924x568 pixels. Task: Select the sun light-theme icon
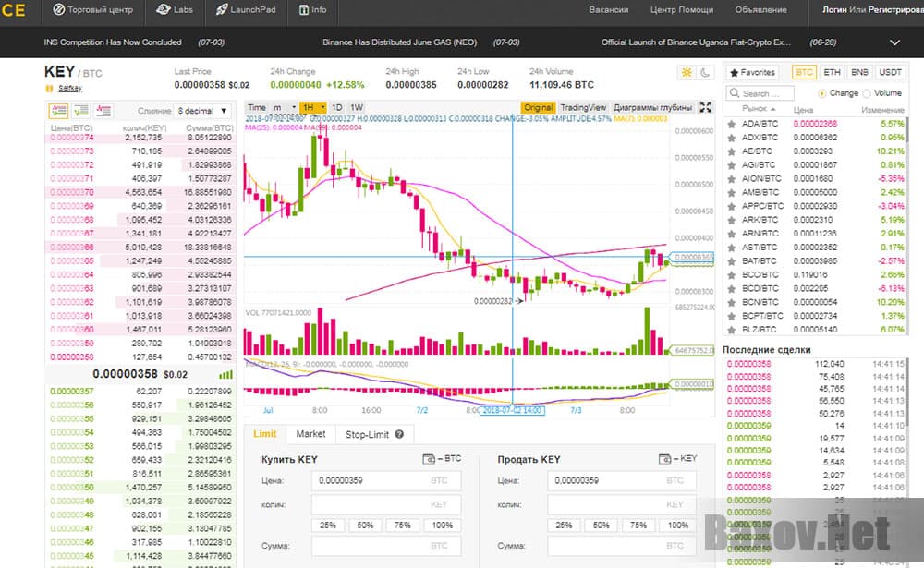click(x=686, y=70)
